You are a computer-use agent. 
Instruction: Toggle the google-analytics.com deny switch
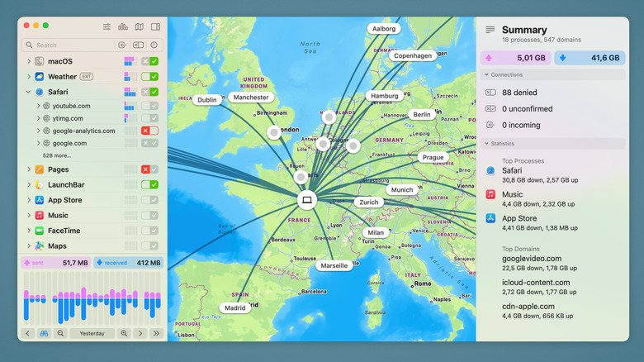149,131
